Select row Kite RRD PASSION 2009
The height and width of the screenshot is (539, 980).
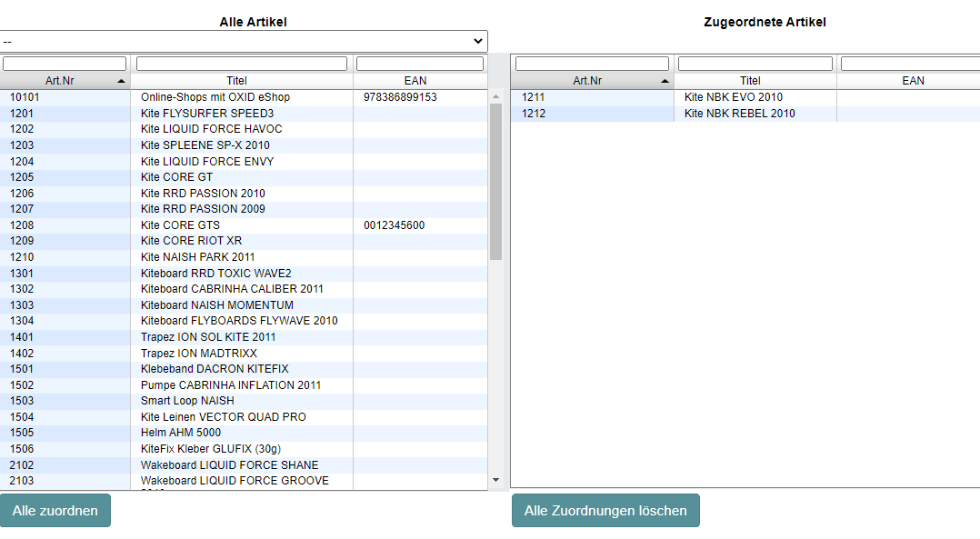pos(244,209)
